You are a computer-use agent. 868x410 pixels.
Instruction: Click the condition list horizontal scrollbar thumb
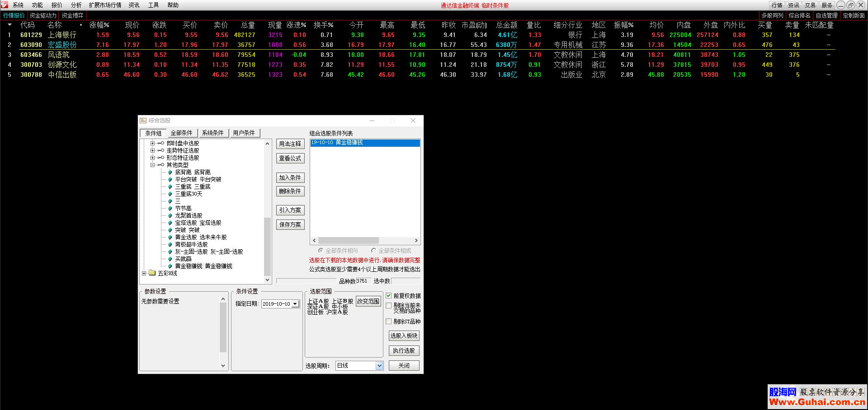(348, 241)
